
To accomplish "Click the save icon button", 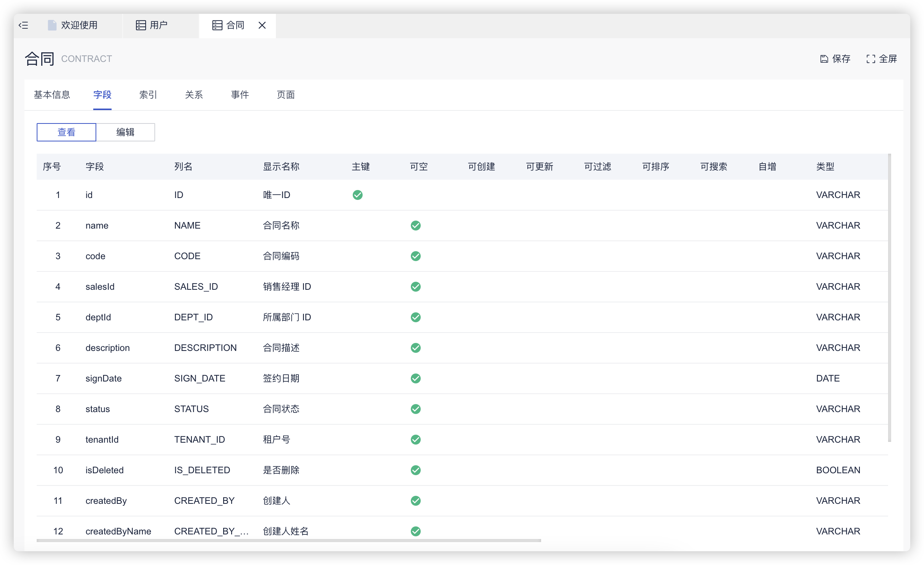I will coord(824,59).
